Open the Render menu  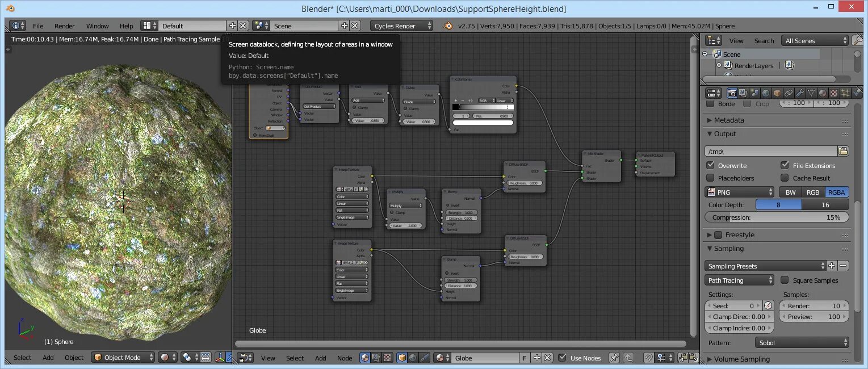coord(65,26)
